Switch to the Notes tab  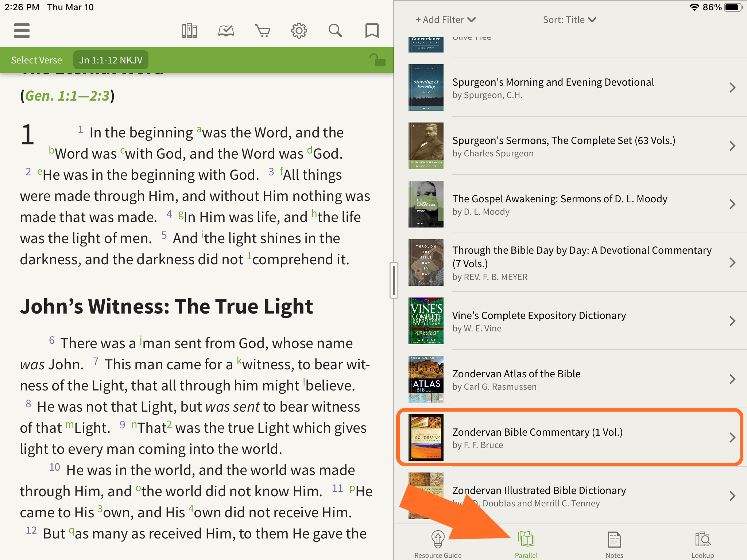(x=615, y=545)
